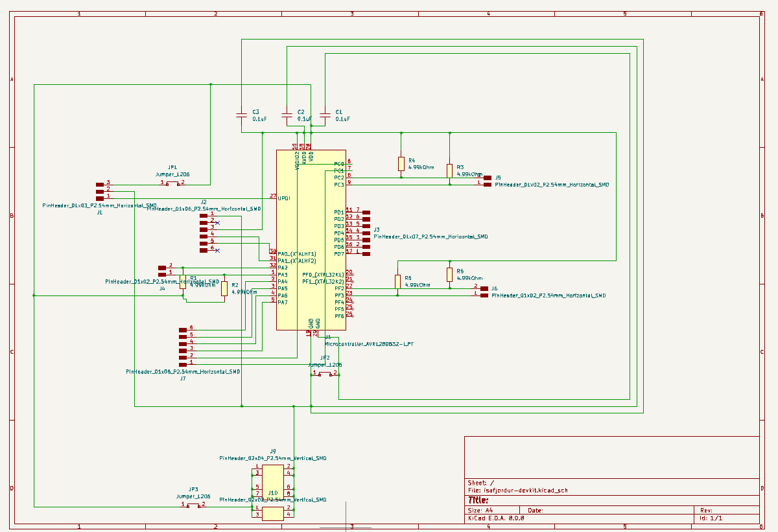
Task: Select resistor R6 symbol
Action: coord(449,275)
